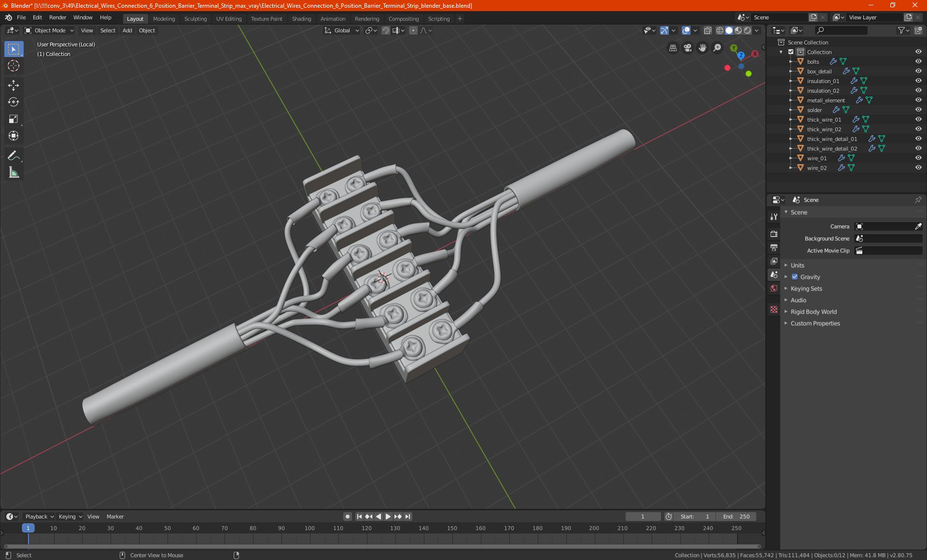927x560 pixels.
Task: Open the World properties tab
Action: point(774,288)
